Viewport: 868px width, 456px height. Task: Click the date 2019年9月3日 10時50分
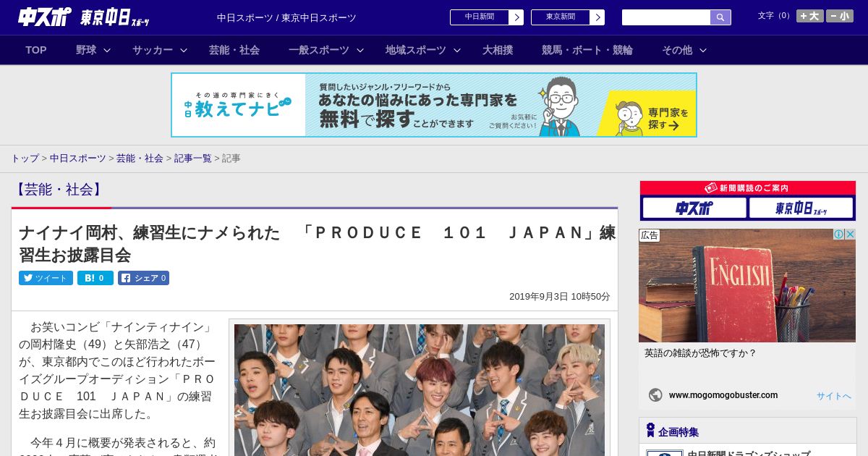559,297
